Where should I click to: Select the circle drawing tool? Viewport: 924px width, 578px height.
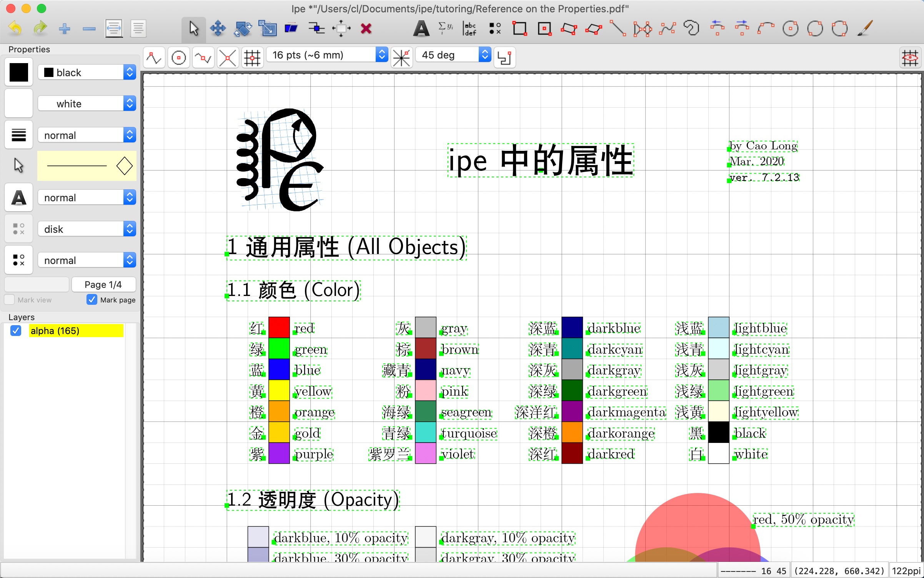click(790, 28)
